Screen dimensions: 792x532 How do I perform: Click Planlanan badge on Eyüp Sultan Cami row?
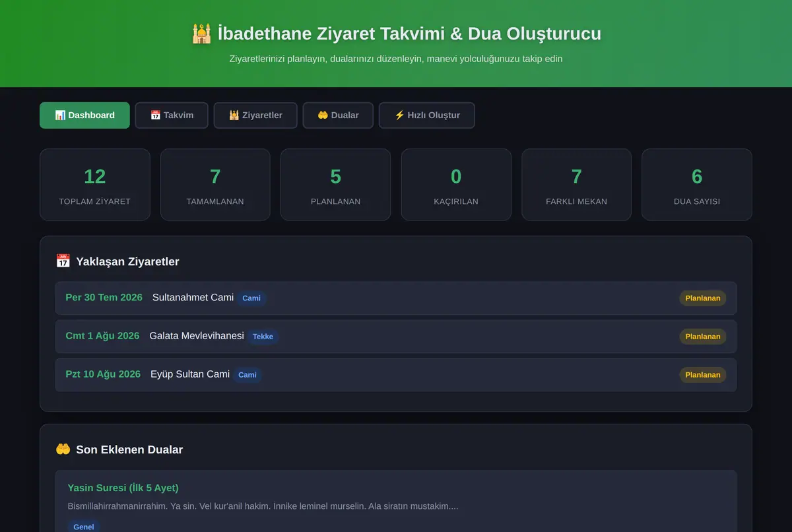click(703, 375)
